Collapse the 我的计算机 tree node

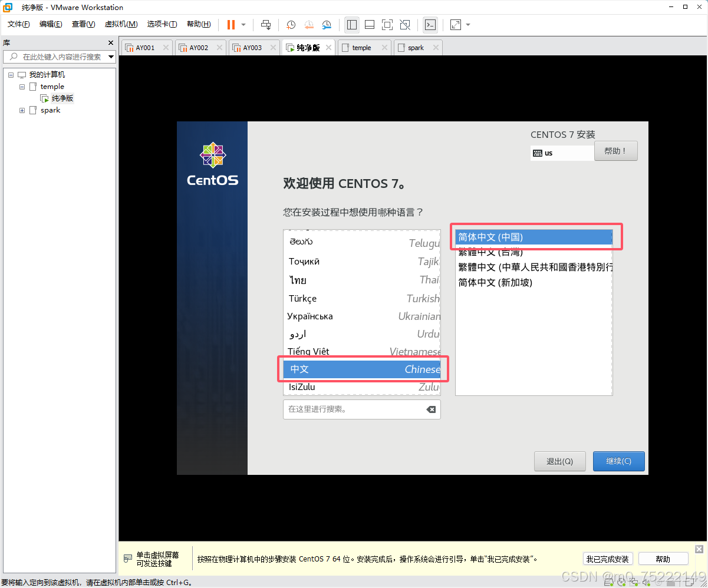tap(11, 75)
